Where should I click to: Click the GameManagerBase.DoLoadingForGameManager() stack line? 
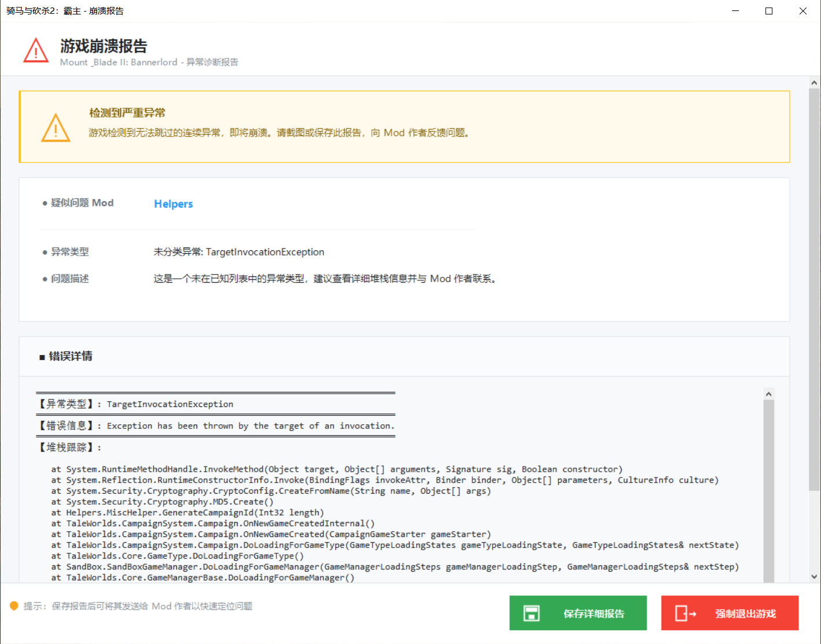tap(203, 578)
